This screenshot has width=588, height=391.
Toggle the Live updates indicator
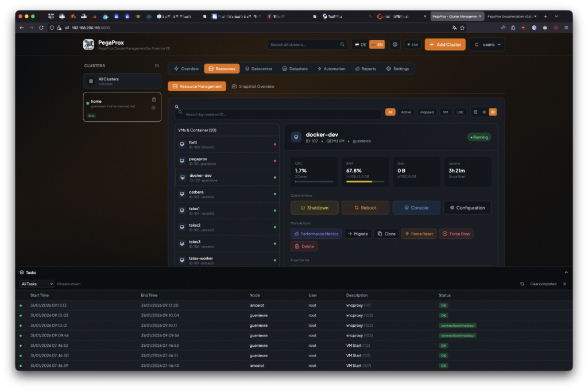pos(412,44)
